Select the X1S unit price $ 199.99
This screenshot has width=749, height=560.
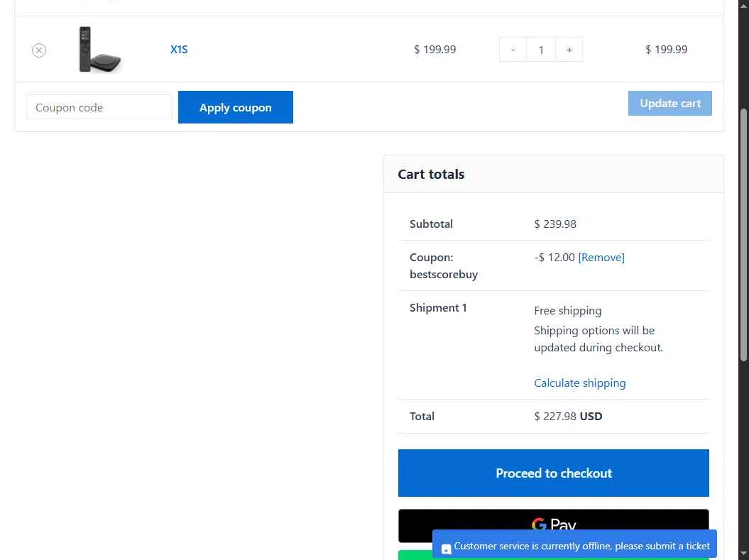point(434,49)
